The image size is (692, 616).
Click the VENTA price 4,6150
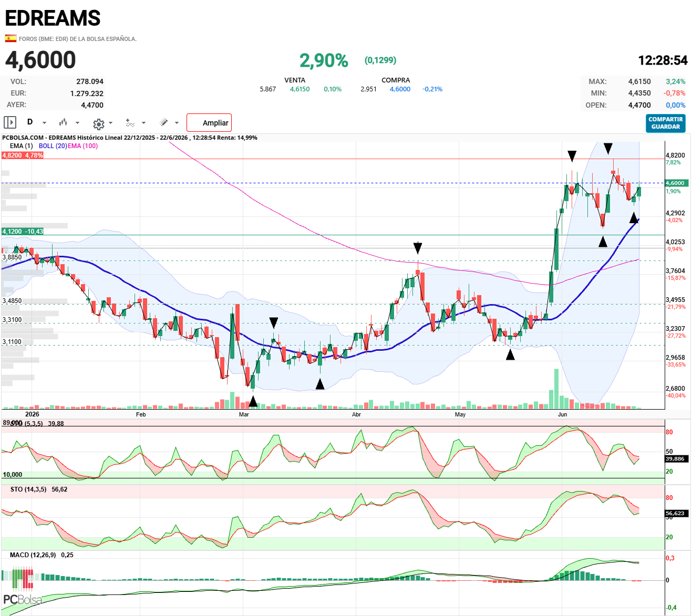click(300, 89)
